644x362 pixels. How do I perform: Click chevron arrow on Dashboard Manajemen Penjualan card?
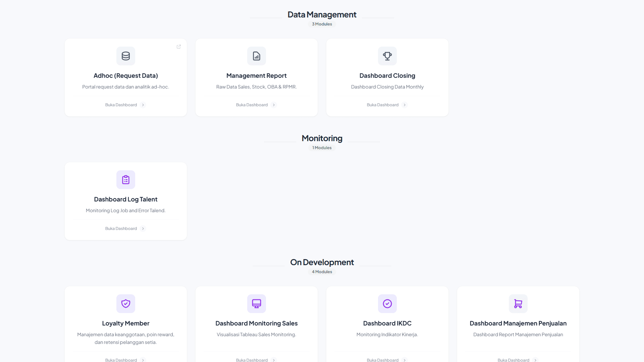tap(535, 360)
